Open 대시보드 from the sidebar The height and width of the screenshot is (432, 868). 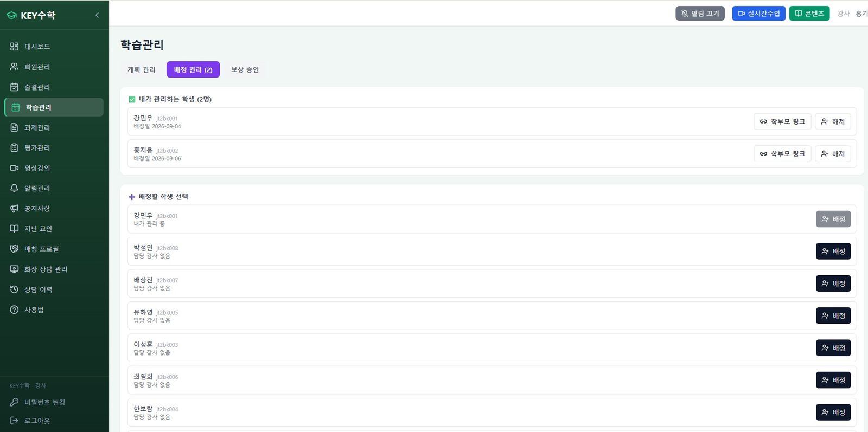pos(54,47)
